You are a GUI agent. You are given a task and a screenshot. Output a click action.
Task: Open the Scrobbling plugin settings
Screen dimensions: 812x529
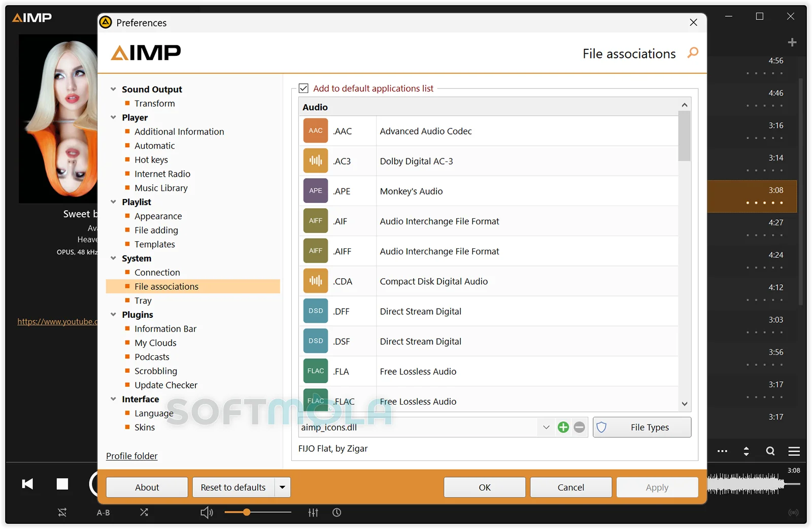point(156,371)
